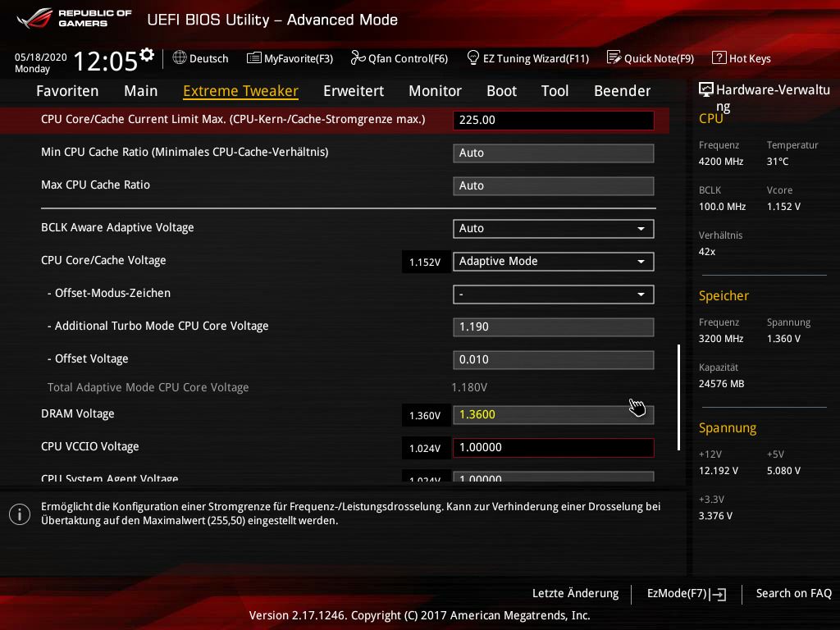Click the globe language icon
Image resolution: width=840 pixels, height=630 pixels.
tap(180, 58)
